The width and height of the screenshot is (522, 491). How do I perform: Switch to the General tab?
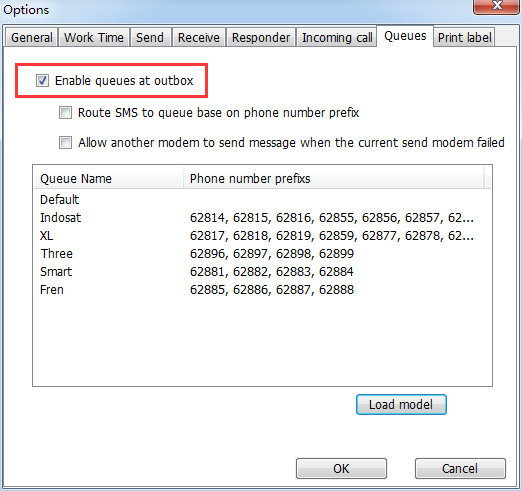pos(32,37)
